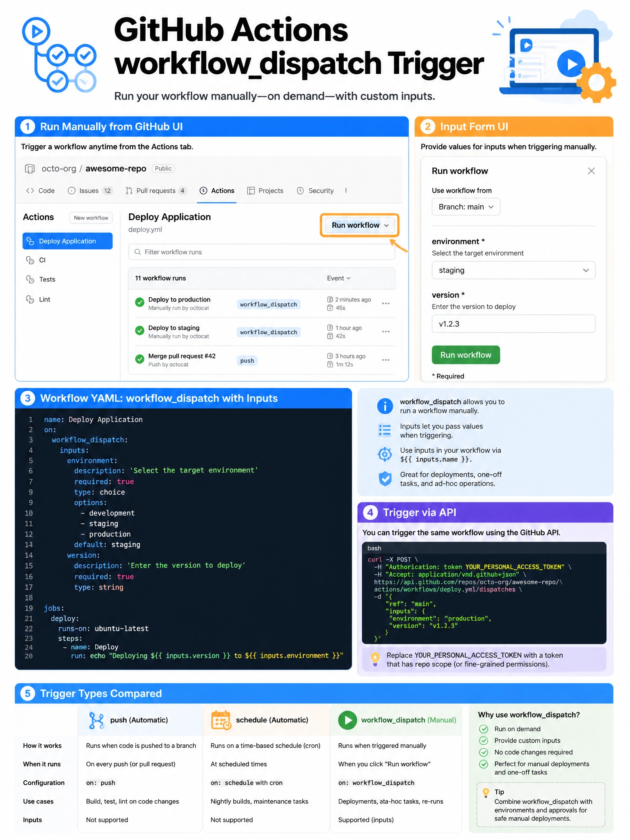Image resolution: width=630 pixels, height=840 pixels.
Task: Open more options for Deploy to production run
Action: 386,304
